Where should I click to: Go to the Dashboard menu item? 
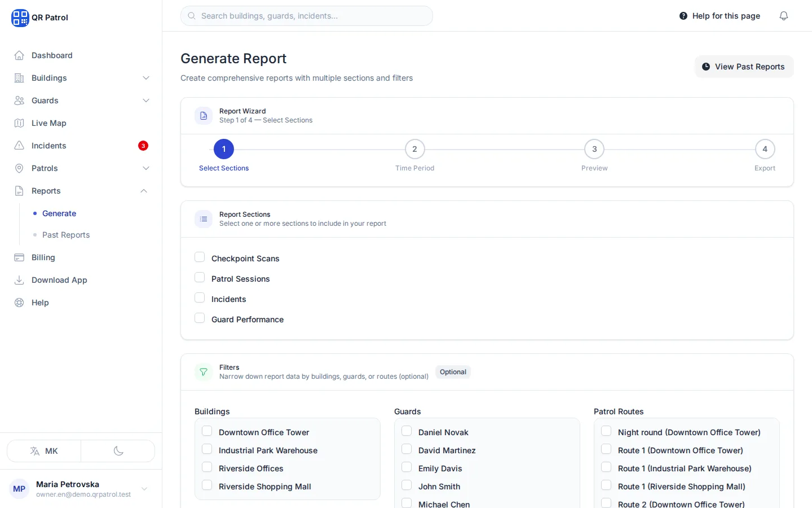pyautogui.click(x=81, y=55)
